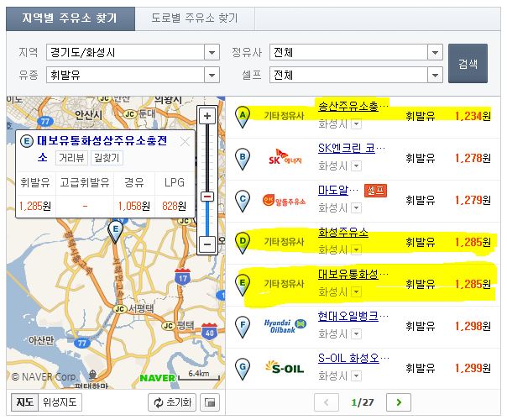Click 828원 LPG price in popup
Image resolution: width=507 pixels, height=420 pixels.
coord(175,206)
